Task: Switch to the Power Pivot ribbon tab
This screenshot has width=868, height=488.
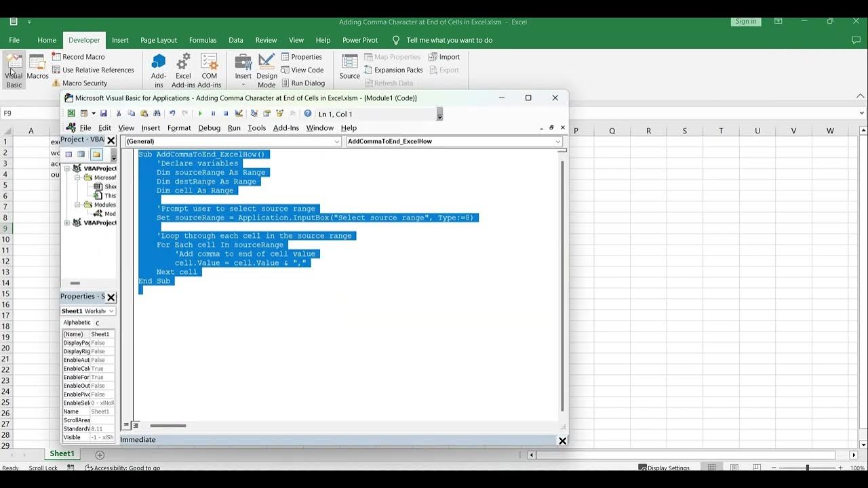Action: 360,40
